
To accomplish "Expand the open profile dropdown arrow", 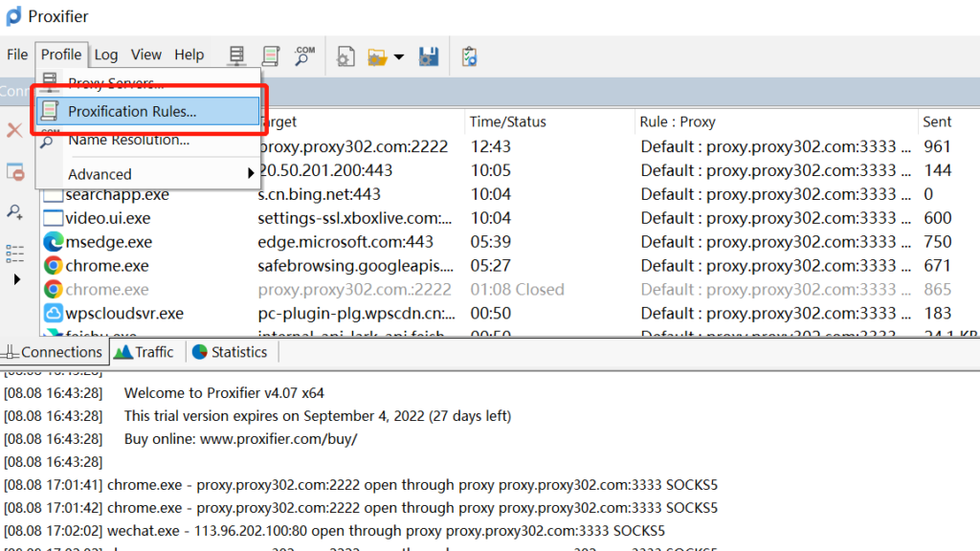I will tap(398, 57).
